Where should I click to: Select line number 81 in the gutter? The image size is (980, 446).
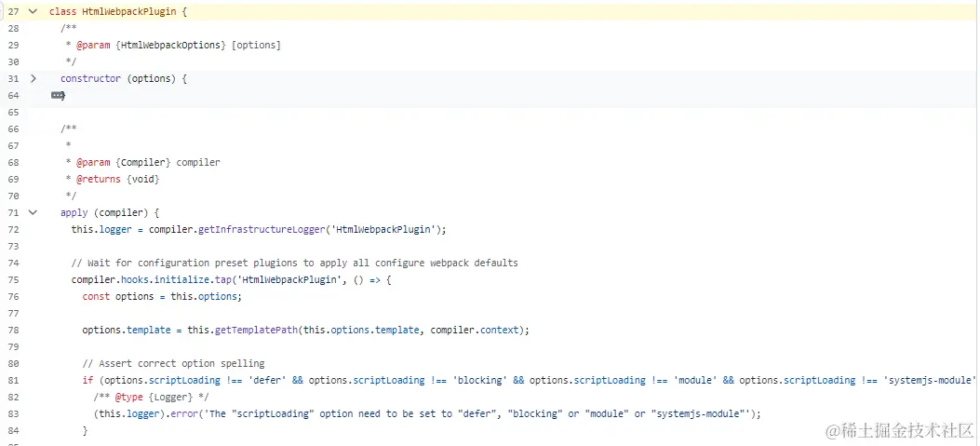click(13, 380)
